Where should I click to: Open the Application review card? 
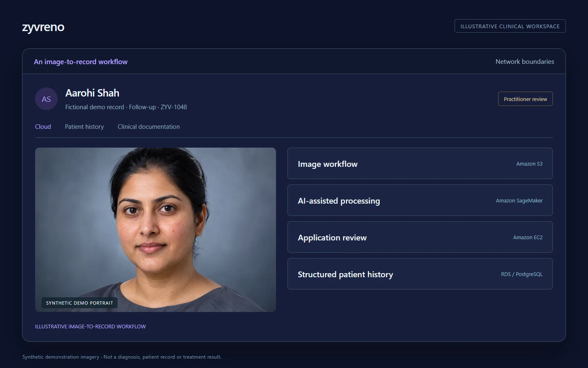420,237
